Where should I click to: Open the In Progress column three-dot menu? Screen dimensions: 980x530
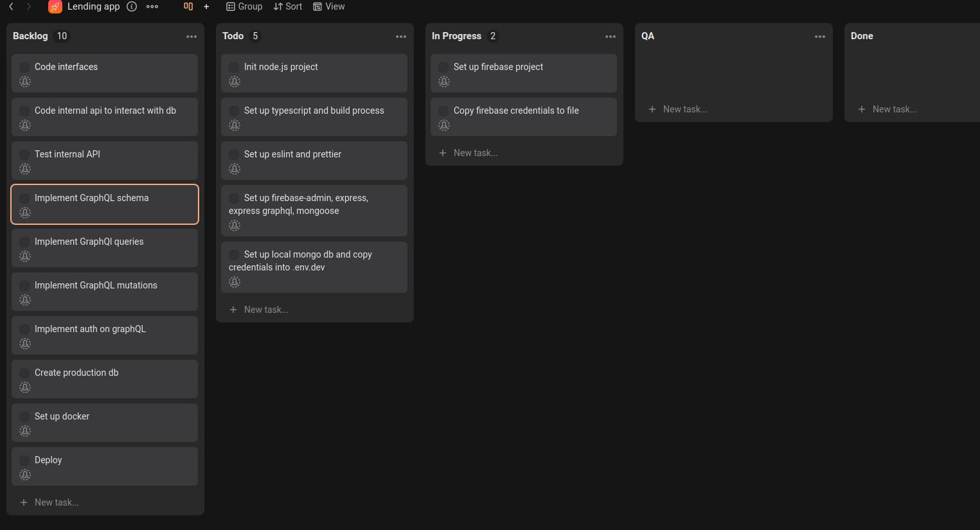(610, 37)
